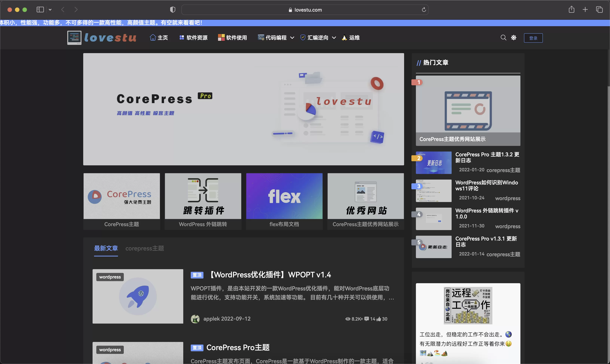Click the wordpress tag on WPOPT thumbnail

coord(110,277)
